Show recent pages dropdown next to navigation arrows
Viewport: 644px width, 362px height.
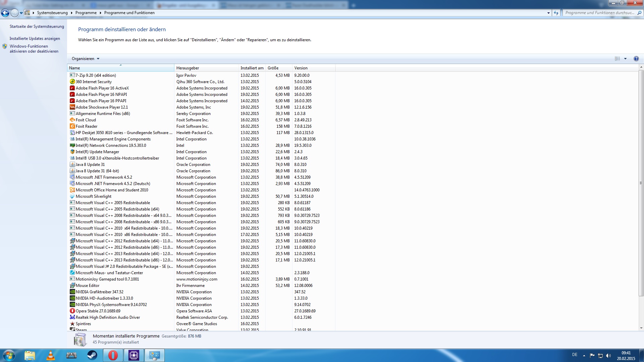point(21,13)
